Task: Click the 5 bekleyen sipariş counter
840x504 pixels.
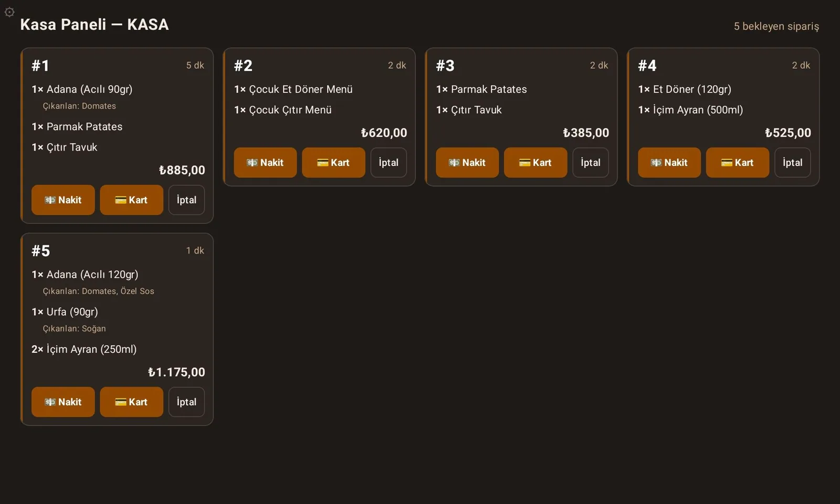Action: click(776, 26)
